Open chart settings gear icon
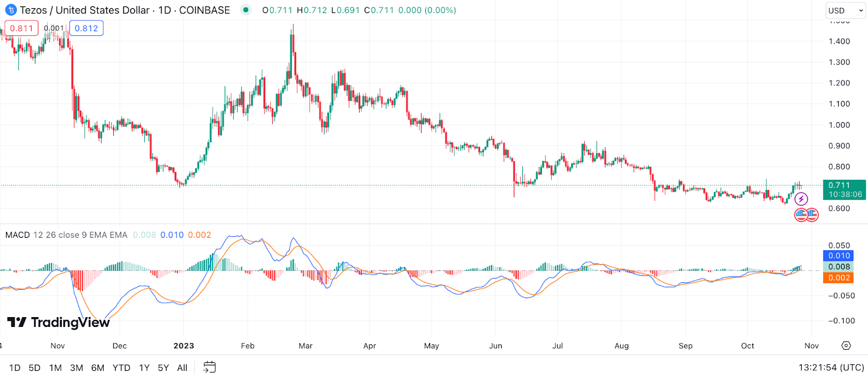Viewport: 868px width, 379px height. pyautogui.click(x=846, y=346)
